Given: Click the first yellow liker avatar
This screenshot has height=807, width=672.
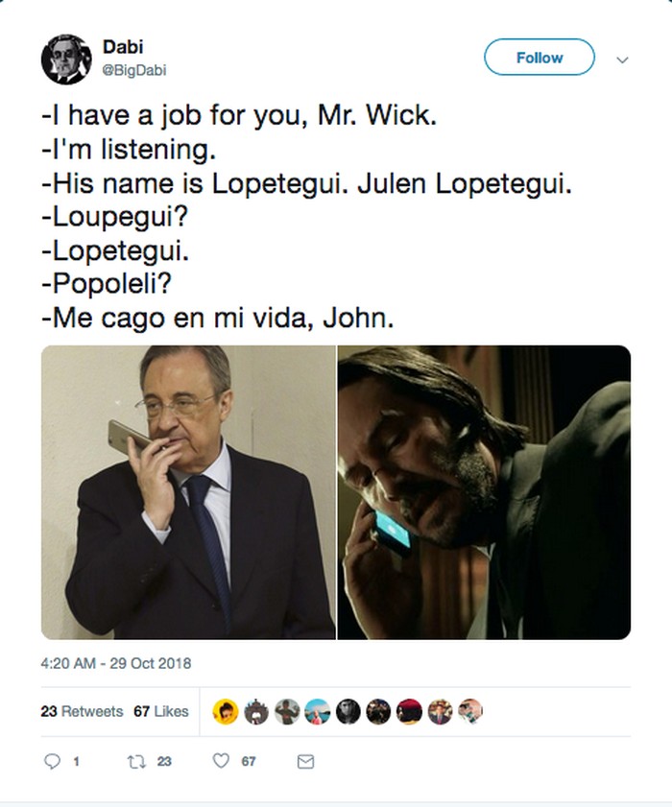Looking at the screenshot, I should (x=225, y=711).
